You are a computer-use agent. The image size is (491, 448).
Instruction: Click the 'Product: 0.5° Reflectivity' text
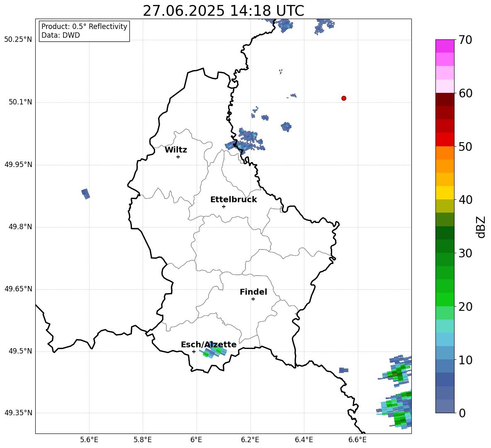(x=84, y=27)
